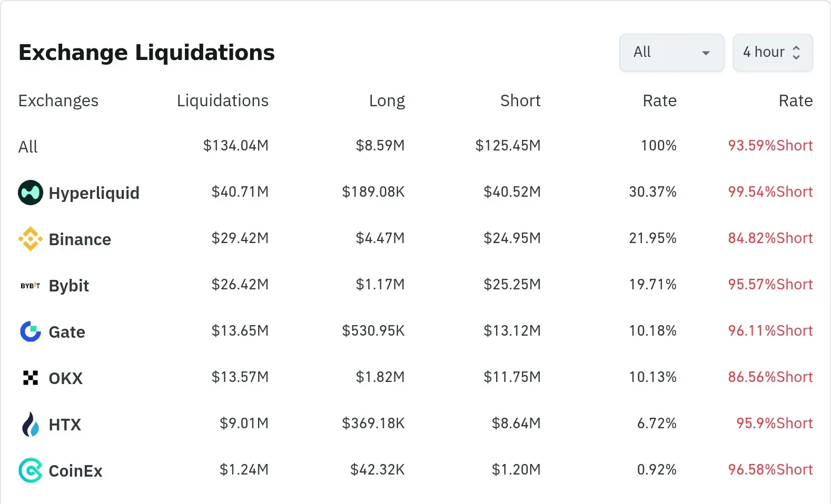Click the HTX flame logo icon
The height and width of the screenshot is (504, 831).
tap(31, 424)
